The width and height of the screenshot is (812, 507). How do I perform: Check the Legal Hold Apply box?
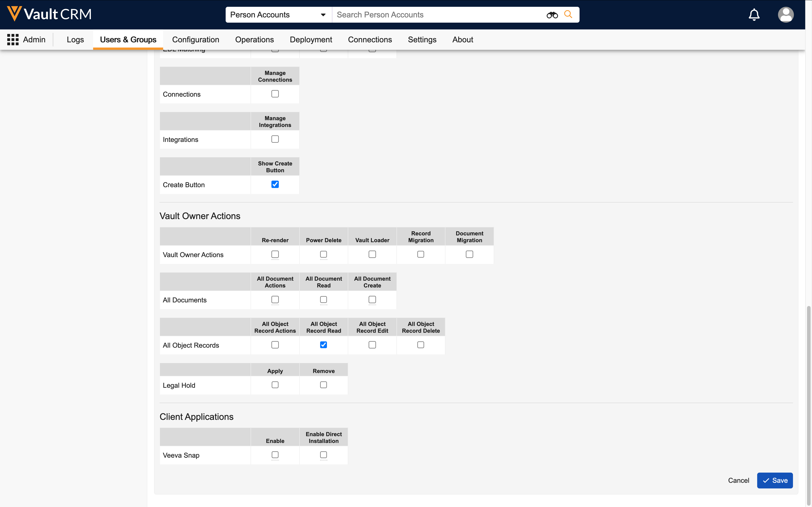tap(275, 385)
